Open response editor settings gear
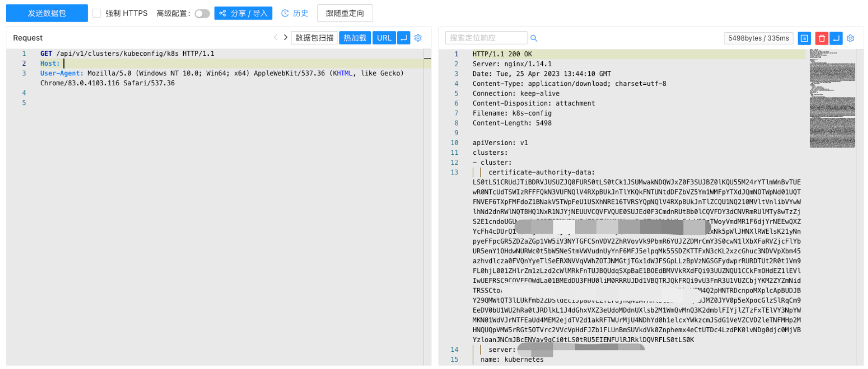This screenshot has width=868, height=369. [x=850, y=38]
